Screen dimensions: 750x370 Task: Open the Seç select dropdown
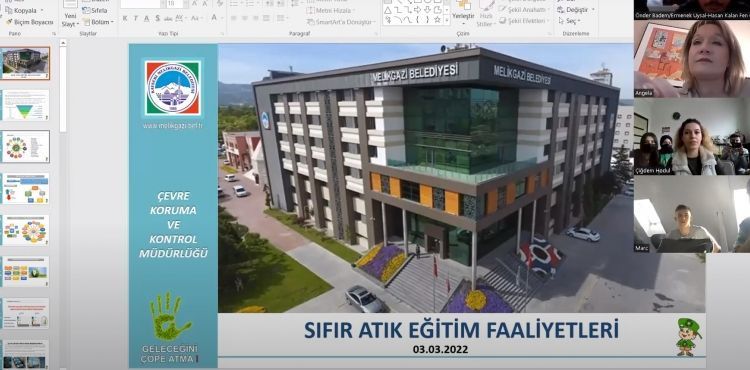[569, 21]
